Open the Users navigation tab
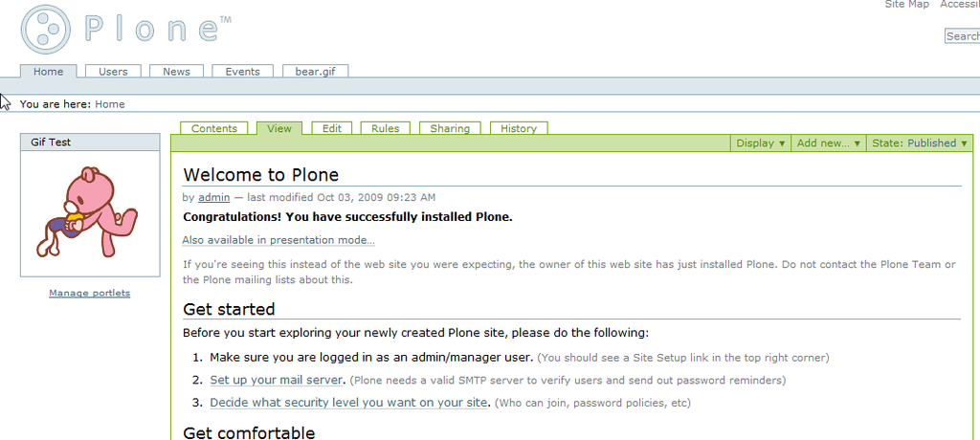980x440 pixels. tap(113, 71)
